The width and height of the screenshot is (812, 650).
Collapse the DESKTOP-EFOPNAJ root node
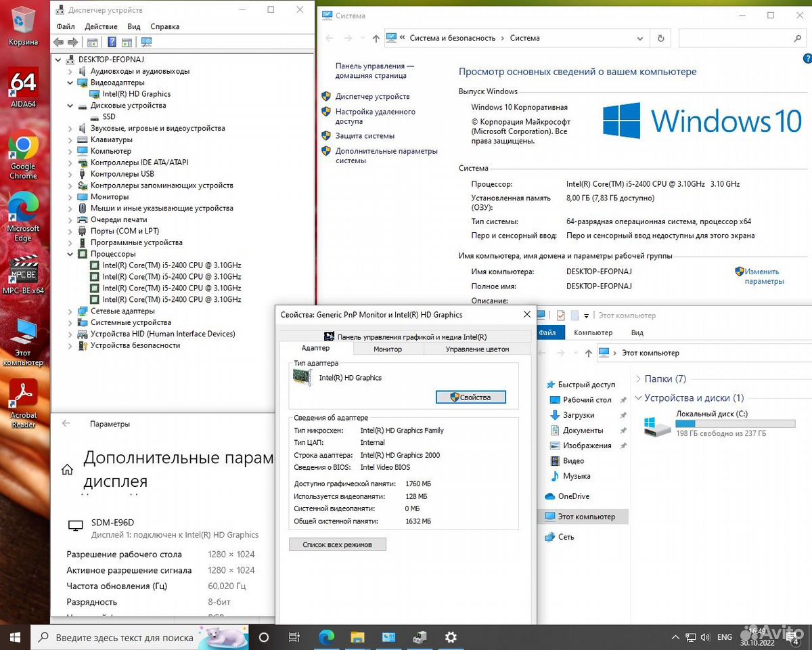[59, 60]
